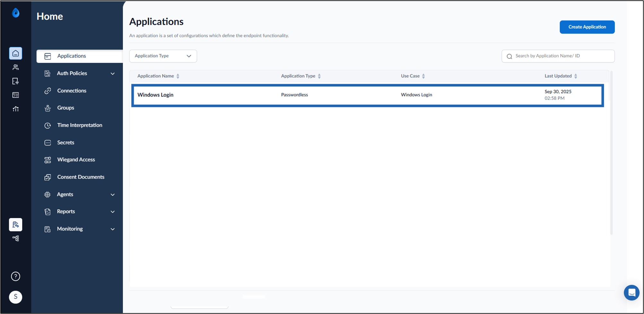Click the search magnifier icon

(x=509, y=56)
